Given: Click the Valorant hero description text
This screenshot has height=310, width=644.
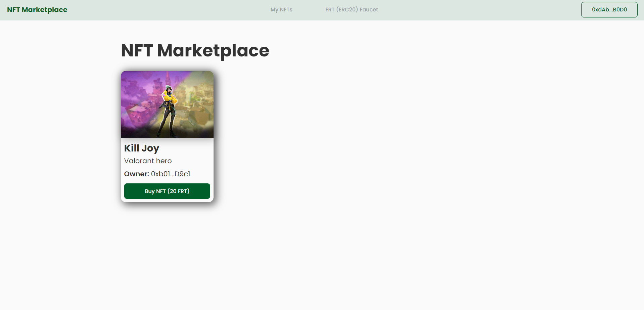Looking at the screenshot, I should (x=148, y=161).
